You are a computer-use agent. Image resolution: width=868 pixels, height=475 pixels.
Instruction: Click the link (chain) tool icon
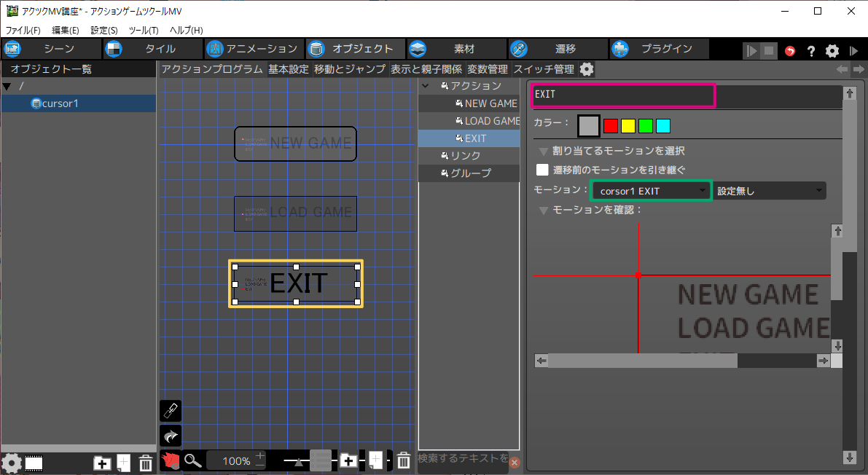point(171,411)
